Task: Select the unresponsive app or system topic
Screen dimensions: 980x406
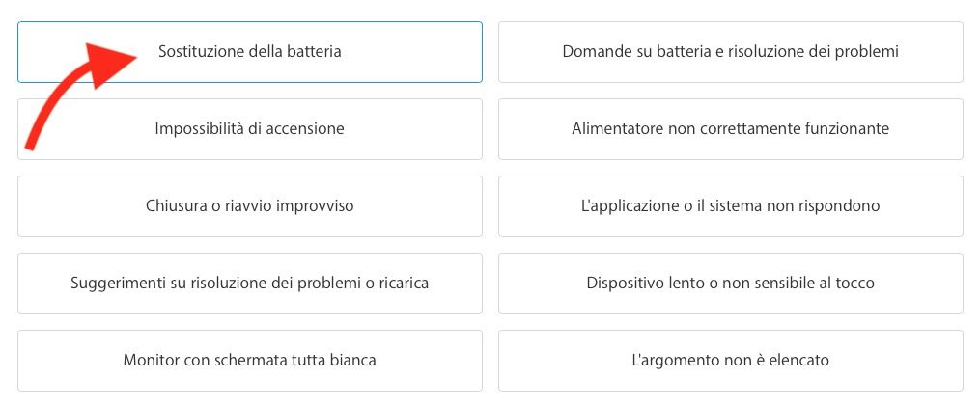Action: coord(730,206)
